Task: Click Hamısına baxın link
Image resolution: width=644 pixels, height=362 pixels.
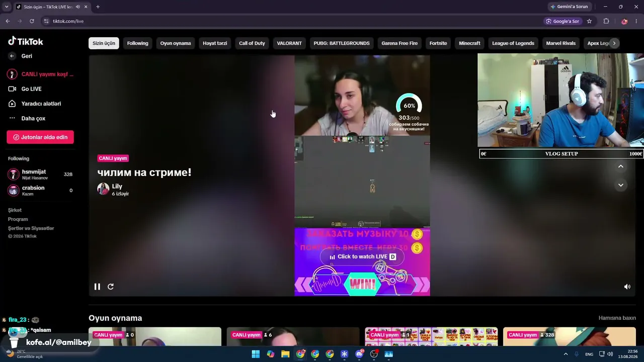Action: point(617,318)
